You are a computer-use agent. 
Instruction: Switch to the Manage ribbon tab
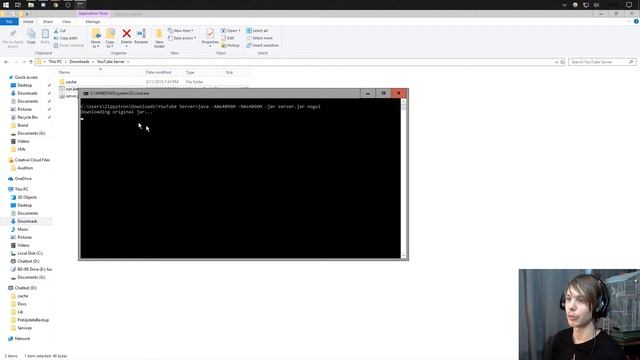click(x=93, y=22)
